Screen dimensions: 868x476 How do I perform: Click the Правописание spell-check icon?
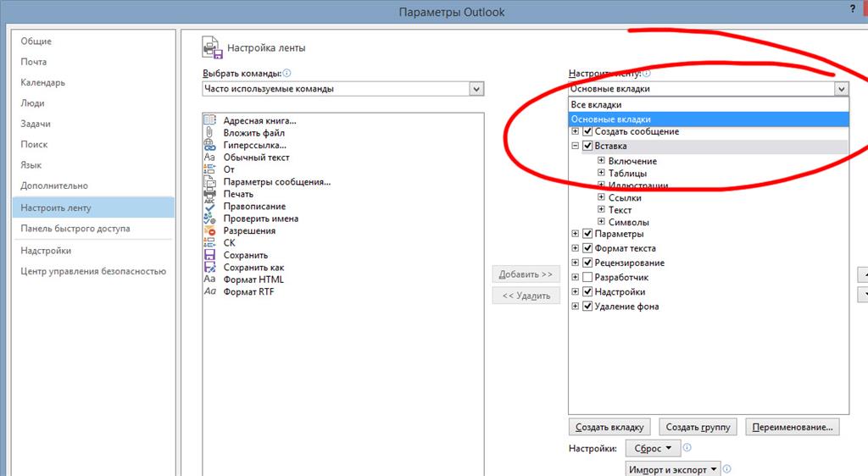[x=210, y=206]
